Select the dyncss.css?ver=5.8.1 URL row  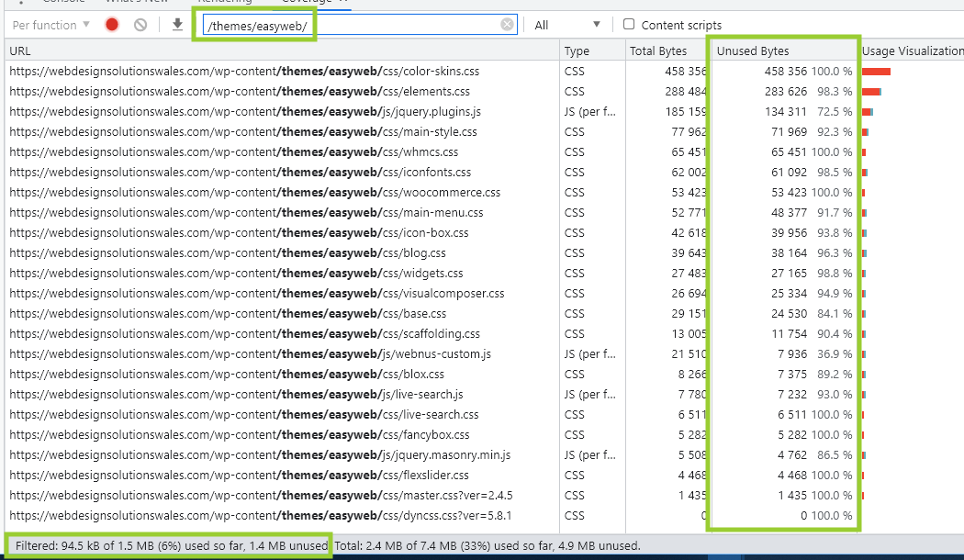[485, 516]
